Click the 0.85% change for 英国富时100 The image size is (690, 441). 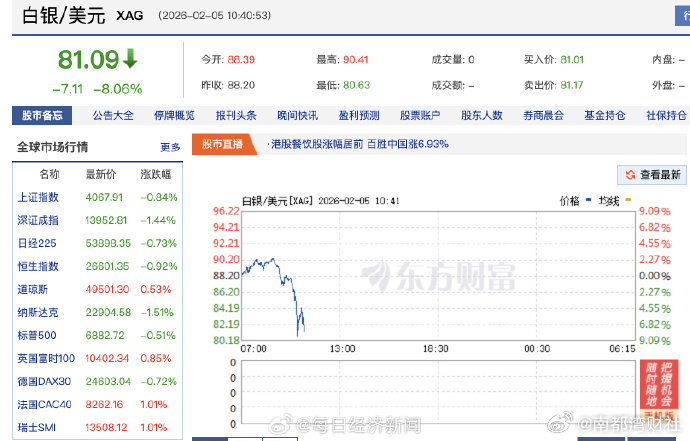tap(156, 358)
